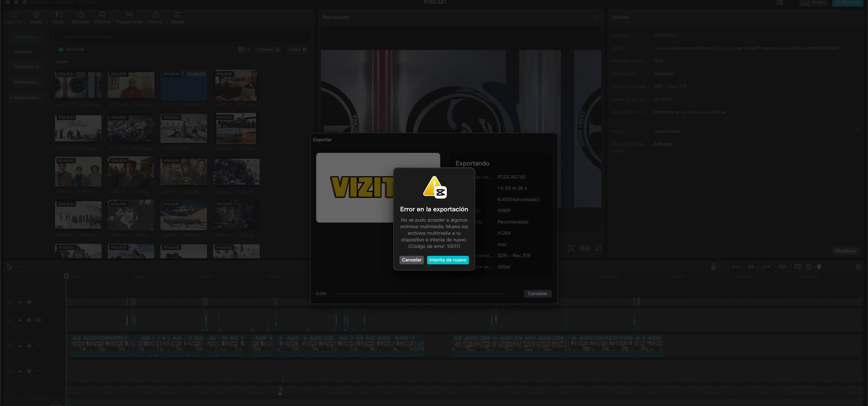Image resolution: width=868 pixels, height=406 pixels.
Task: Toggle the preview axis icon
Action: tap(782, 267)
